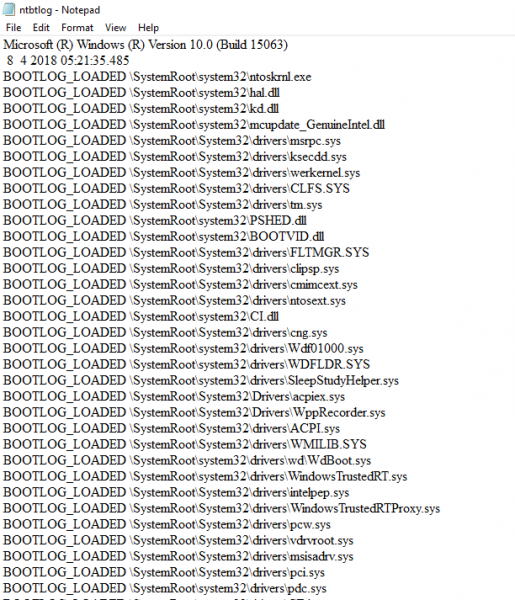Click the mcupdate_GenuineIntel.dll line
This screenshot has width=515, height=600.
tap(194, 125)
